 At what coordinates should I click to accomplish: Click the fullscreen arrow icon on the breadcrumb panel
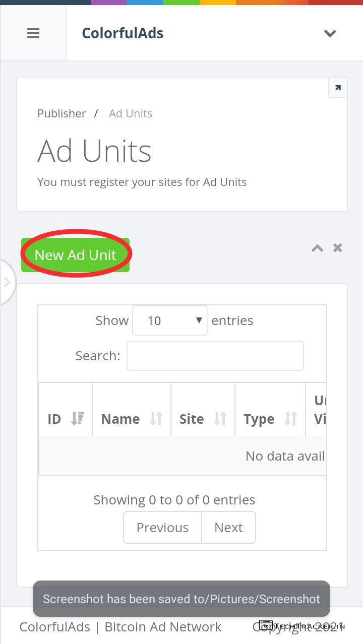point(337,88)
